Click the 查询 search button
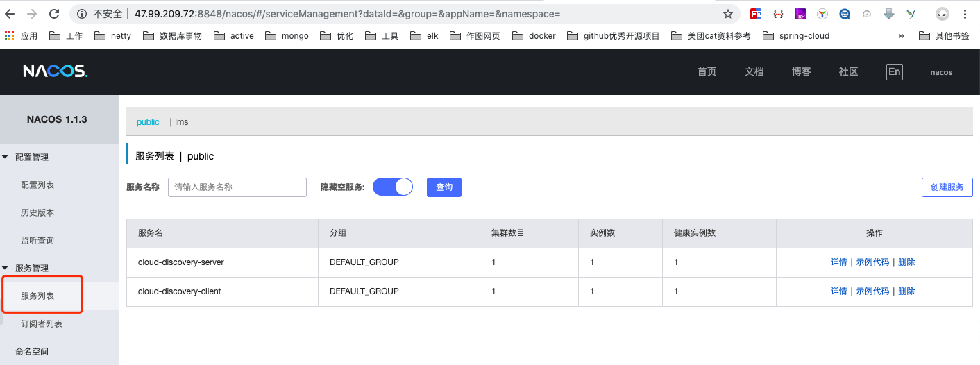 444,187
